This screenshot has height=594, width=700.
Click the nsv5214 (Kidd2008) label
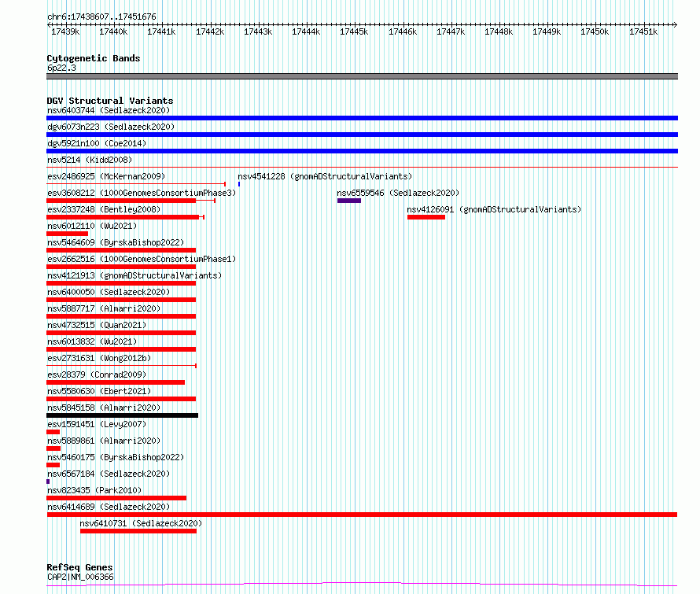tap(90, 160)
